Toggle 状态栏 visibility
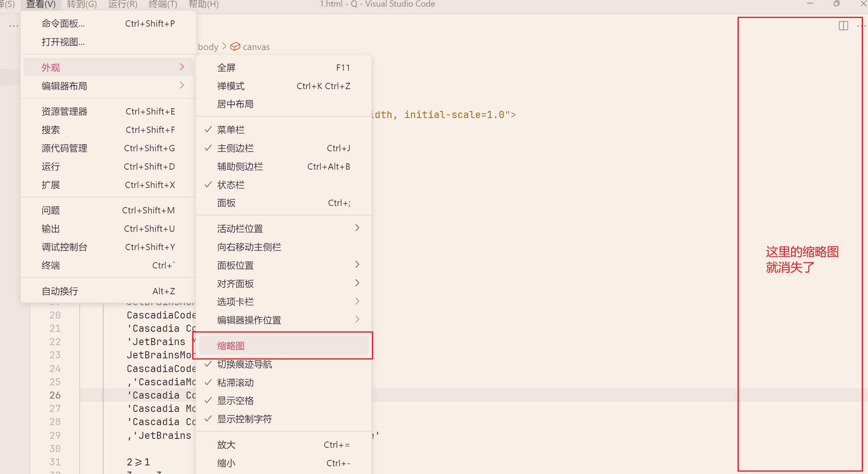Screen dimensions: 868x474 [230, 185]
